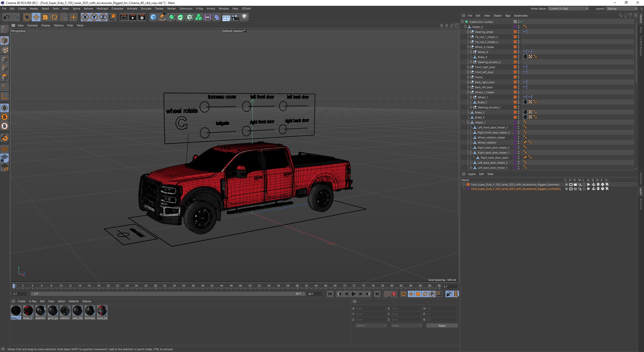Click the Undo arrow icon

[7, 17]
